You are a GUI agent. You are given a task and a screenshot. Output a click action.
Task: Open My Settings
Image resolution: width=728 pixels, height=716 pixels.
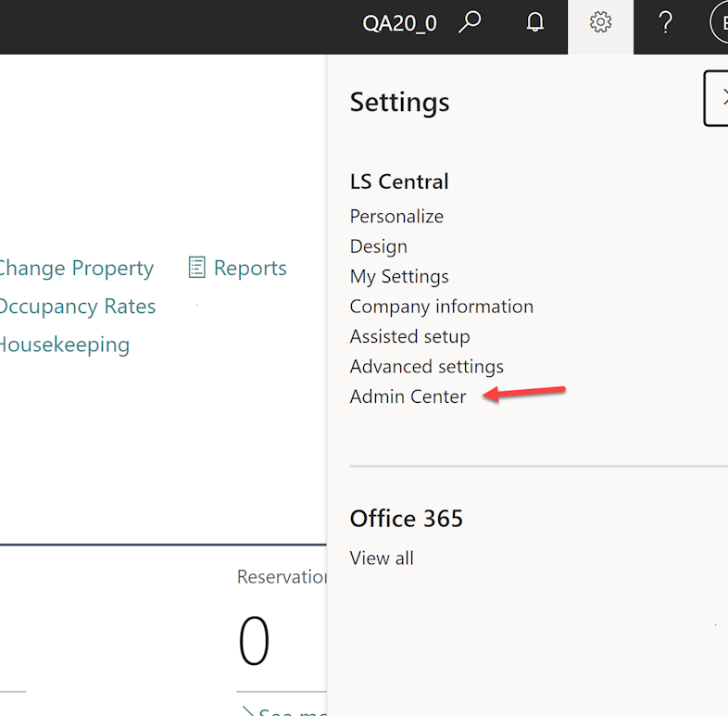(399, 276)
